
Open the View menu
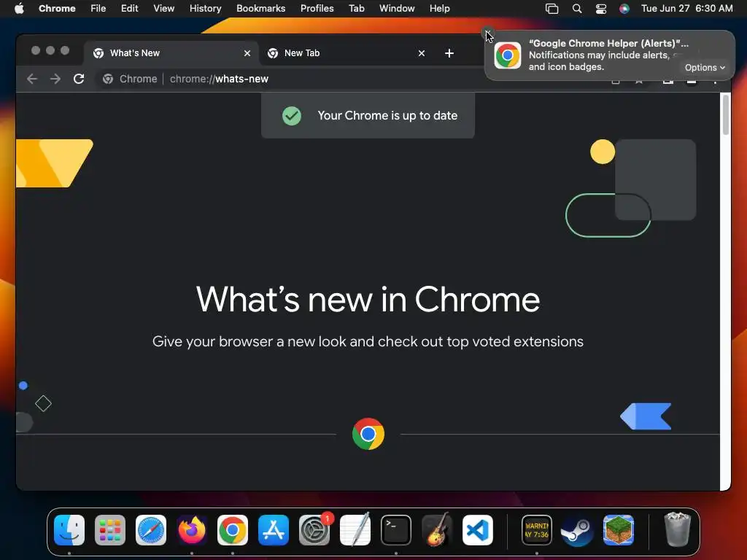[164, 9]
